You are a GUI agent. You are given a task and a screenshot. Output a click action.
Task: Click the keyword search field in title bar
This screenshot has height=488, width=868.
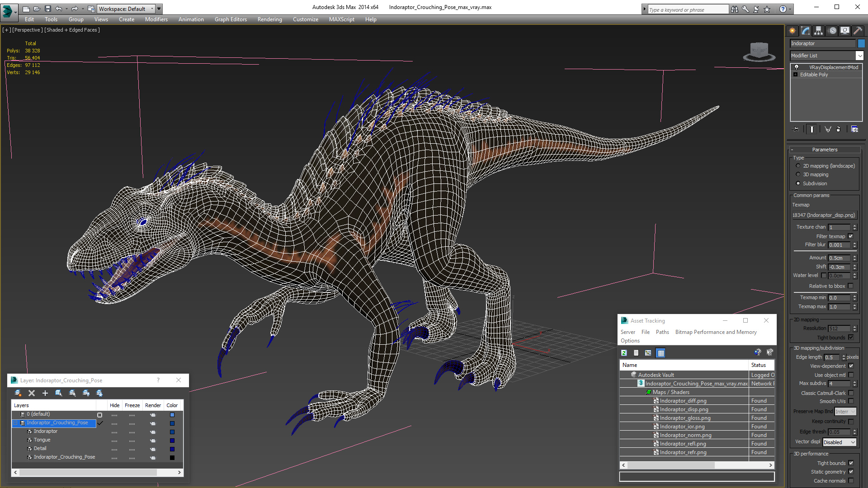tap(688, 9)
